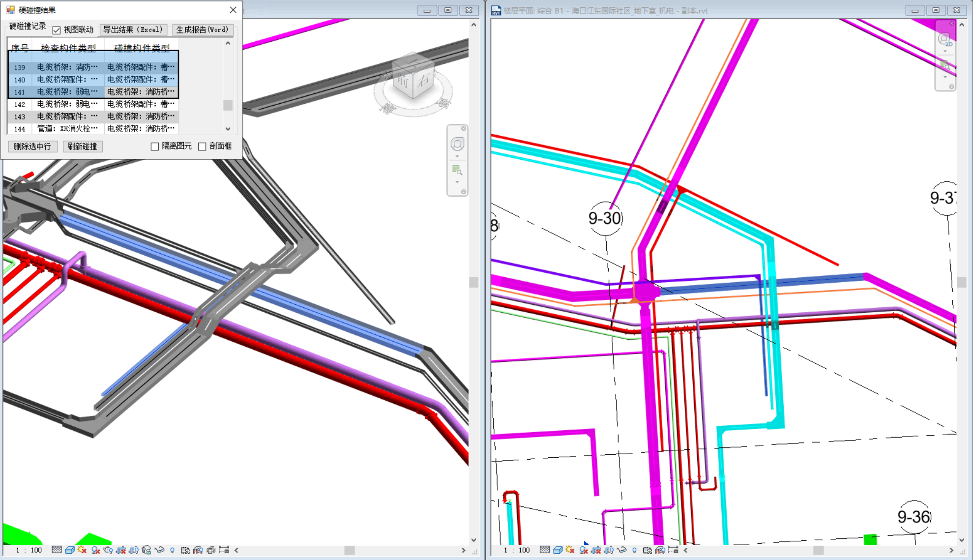The width and height of the screenshot is (973, 560).
Task: Click 3D view vertical scrollbar thumb
Action: click(473, 282)
